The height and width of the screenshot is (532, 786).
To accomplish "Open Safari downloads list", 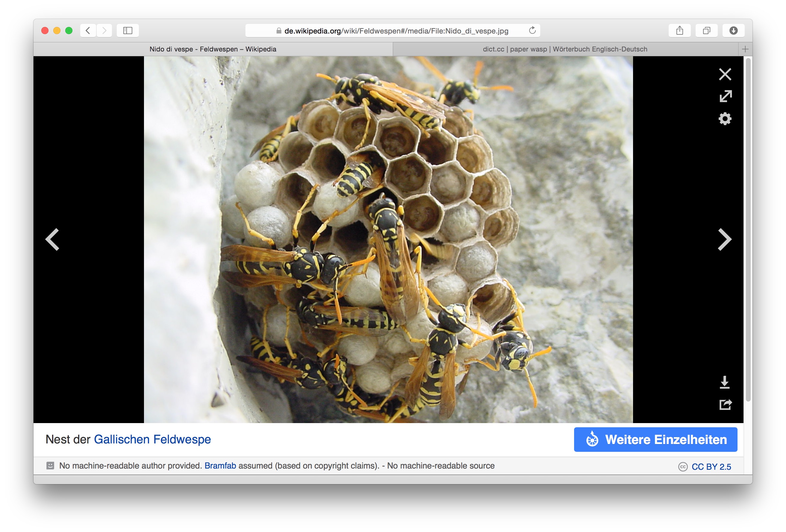I will [x=733, y=31].
